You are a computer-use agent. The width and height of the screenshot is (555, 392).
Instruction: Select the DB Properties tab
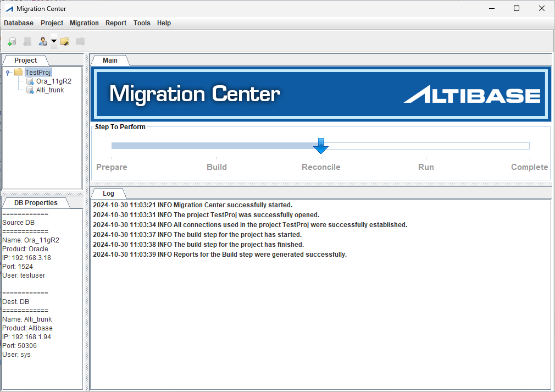point(36,203)
